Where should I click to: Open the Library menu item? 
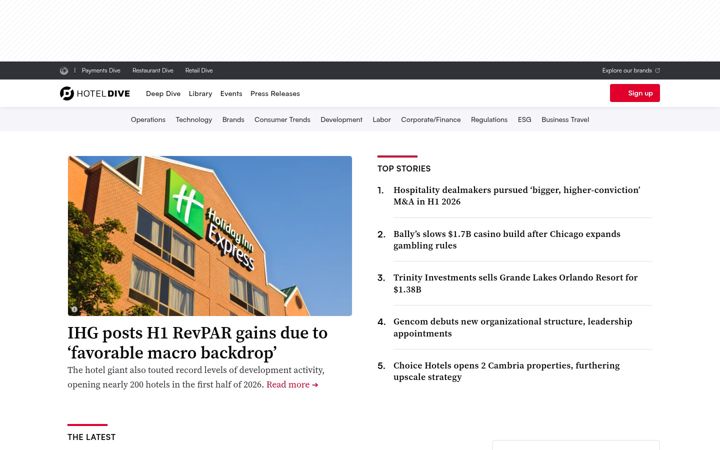200,94
